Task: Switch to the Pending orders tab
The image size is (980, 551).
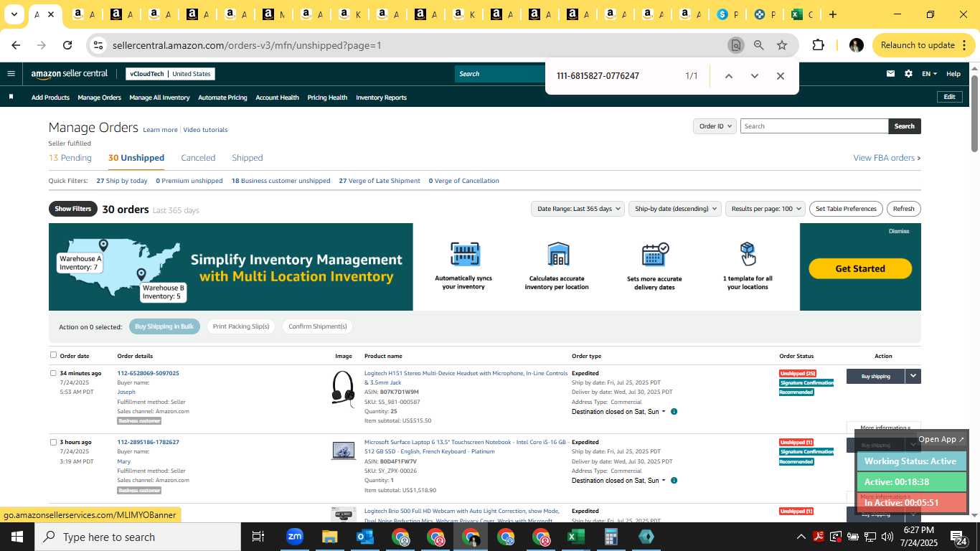Action: pos(70,158)
